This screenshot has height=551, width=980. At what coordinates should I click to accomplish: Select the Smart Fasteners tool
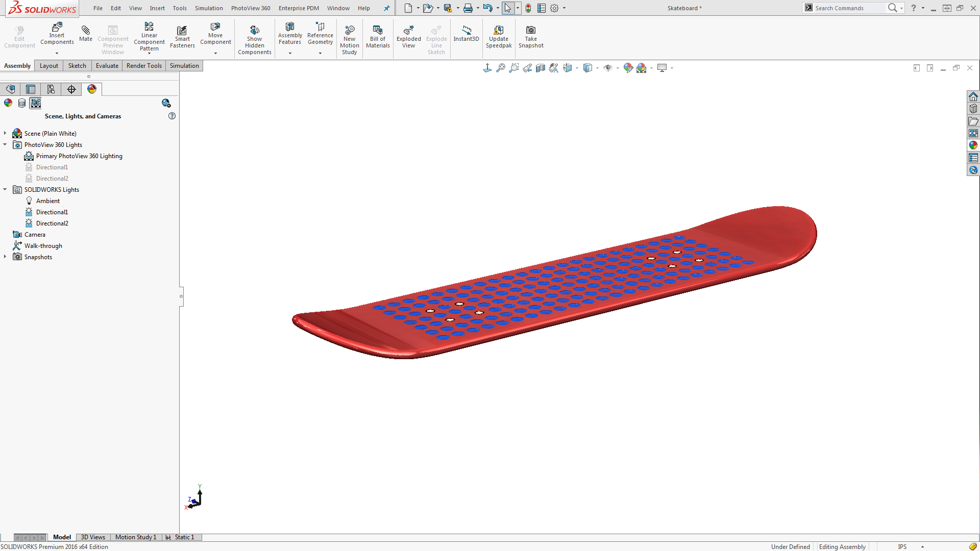pos(181,38)
